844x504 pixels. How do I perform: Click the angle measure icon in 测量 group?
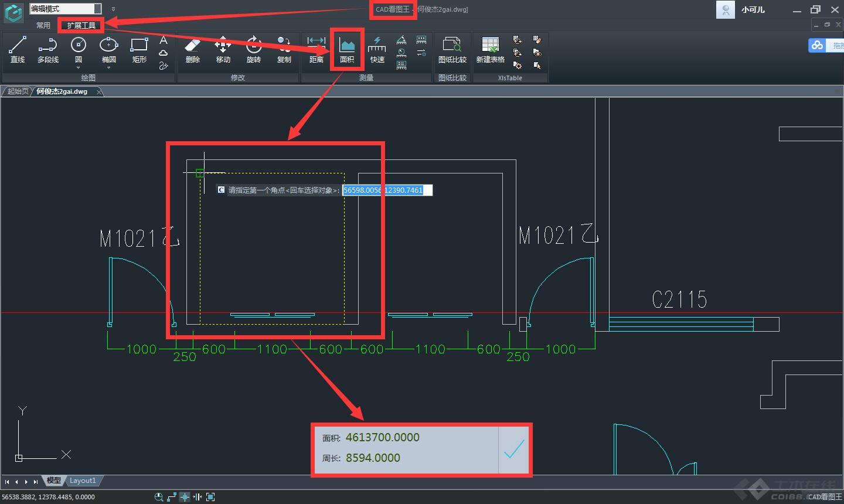(x=401, y=40)
